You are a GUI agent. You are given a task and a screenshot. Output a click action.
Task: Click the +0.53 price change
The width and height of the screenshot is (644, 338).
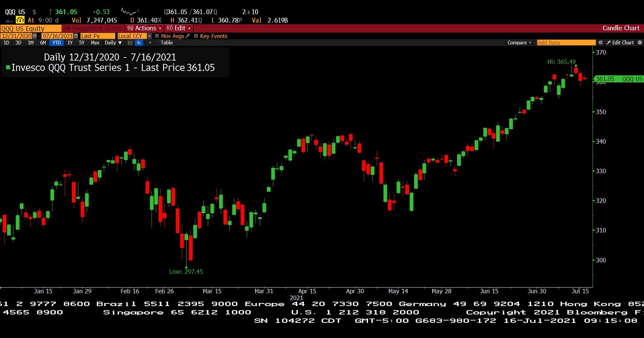101,12
